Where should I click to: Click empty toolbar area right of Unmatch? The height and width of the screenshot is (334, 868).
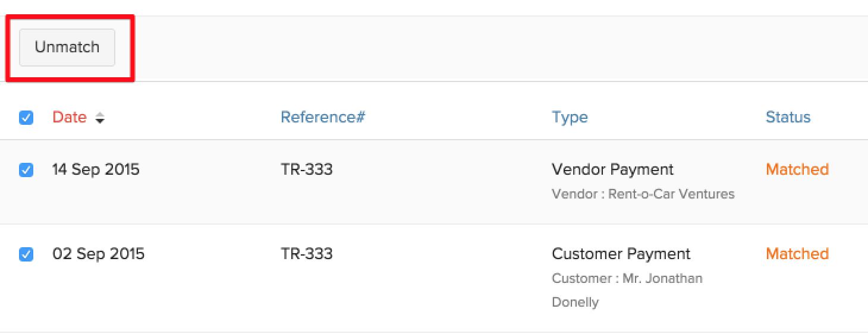click(476, 49)
